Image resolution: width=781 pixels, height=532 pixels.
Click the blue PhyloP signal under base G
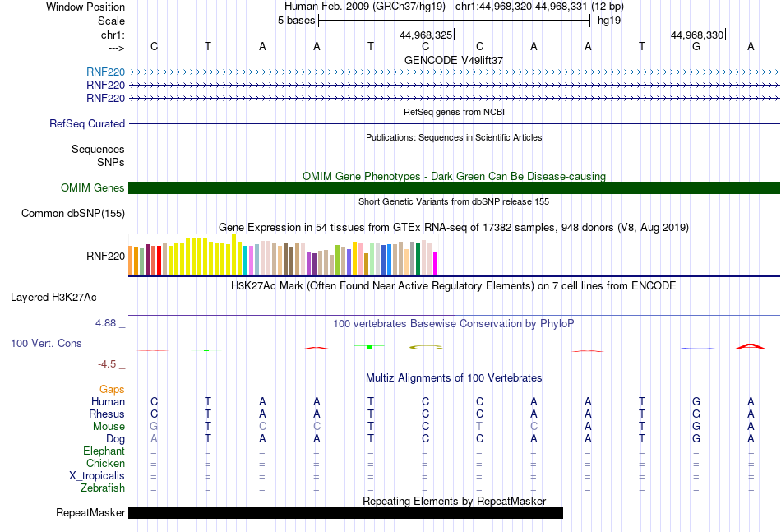698,349
